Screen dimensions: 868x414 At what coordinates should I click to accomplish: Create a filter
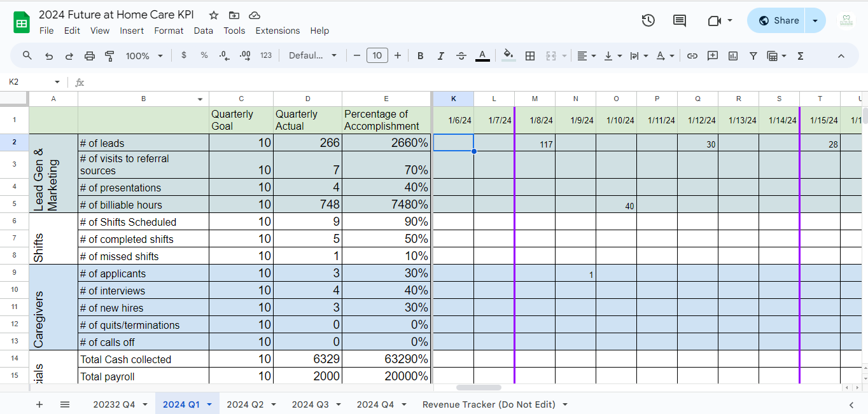753,56
